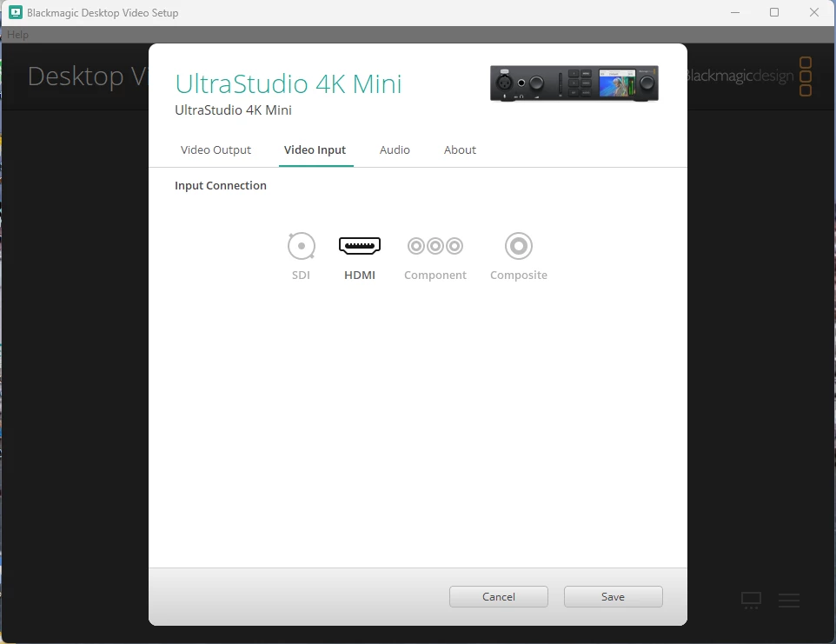The width and height of the screenshot is (836, 644).
Task: Click the Blackmagicdesign logo
Action: click(748, 76)
